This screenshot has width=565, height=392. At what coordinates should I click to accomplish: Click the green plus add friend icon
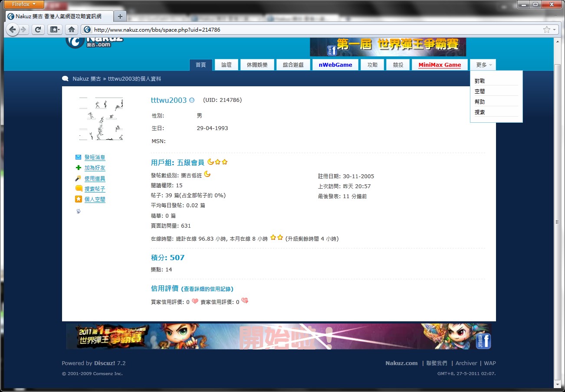78,167
